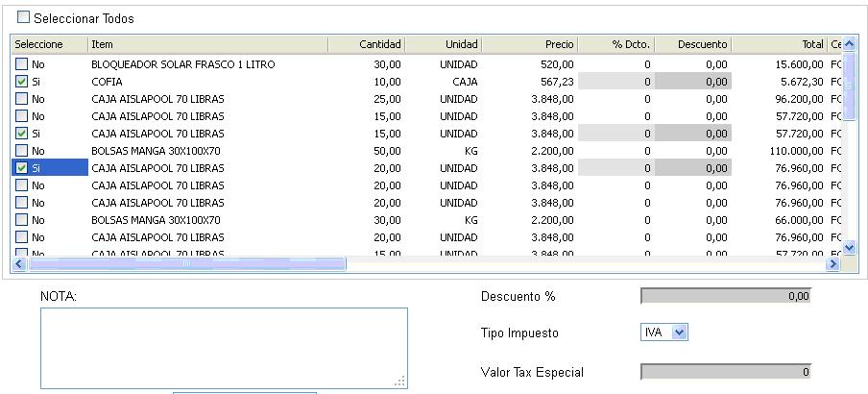Click the total value 5.672,30
Screen dimensions: 868x394
tap(802, 82)
